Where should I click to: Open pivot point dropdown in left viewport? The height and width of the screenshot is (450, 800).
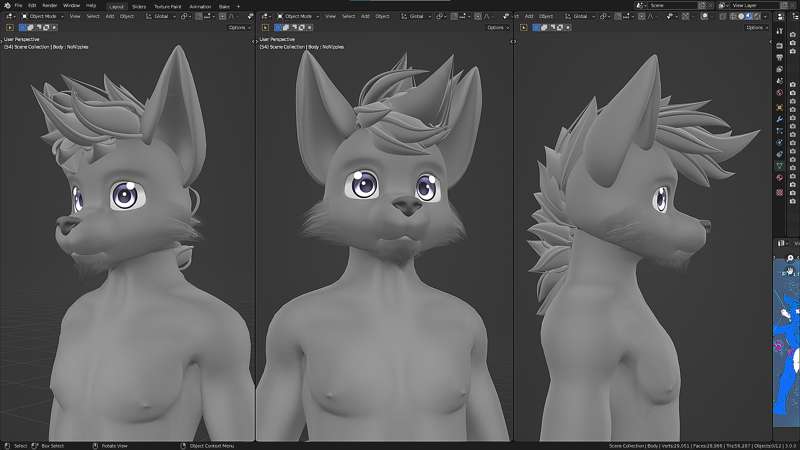pos(185,16)
